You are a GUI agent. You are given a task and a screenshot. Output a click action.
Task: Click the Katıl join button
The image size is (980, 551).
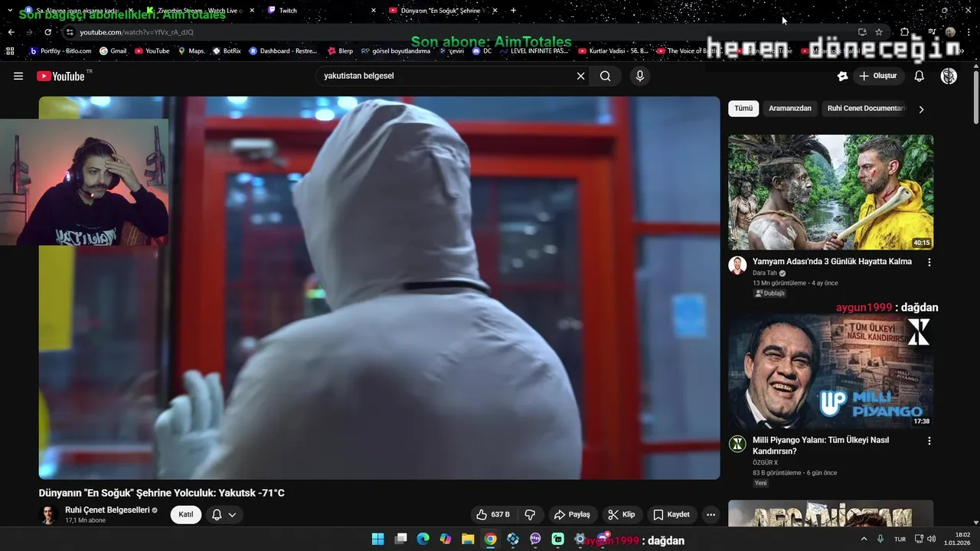186,514
